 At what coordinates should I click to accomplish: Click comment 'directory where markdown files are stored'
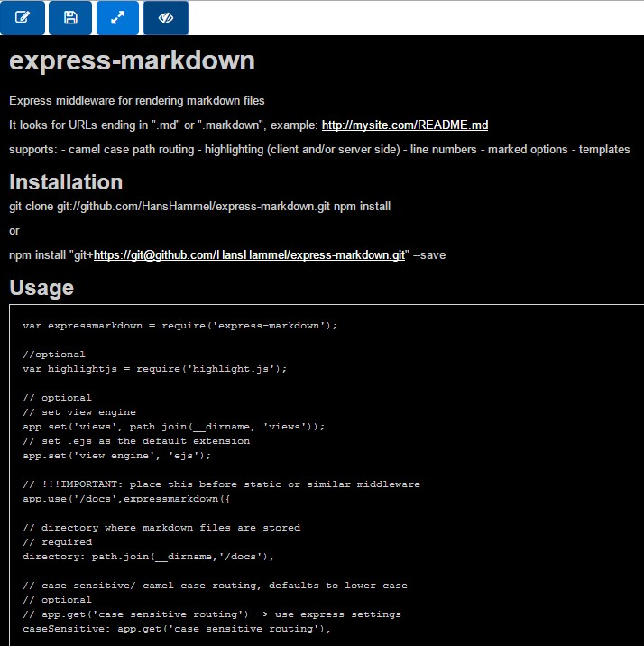(x=161, y=528)
